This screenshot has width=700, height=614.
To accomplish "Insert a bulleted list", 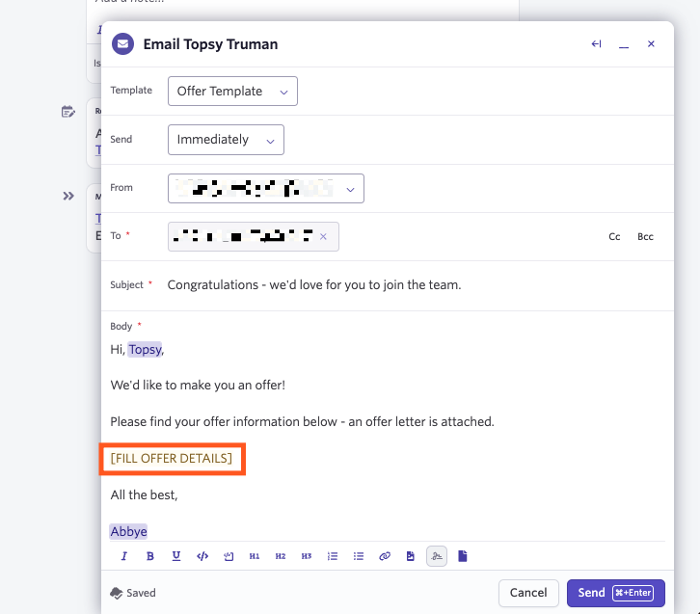I will tap(359, 556).
